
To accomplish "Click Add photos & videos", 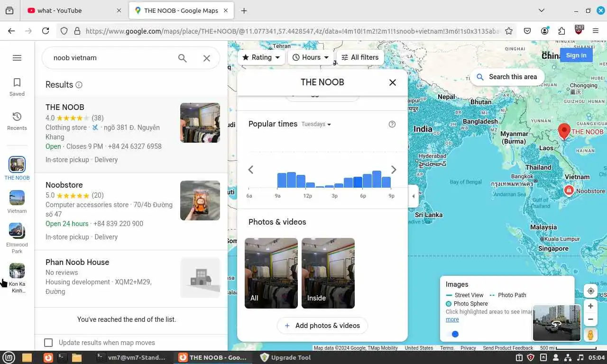I will coord(322,326).
